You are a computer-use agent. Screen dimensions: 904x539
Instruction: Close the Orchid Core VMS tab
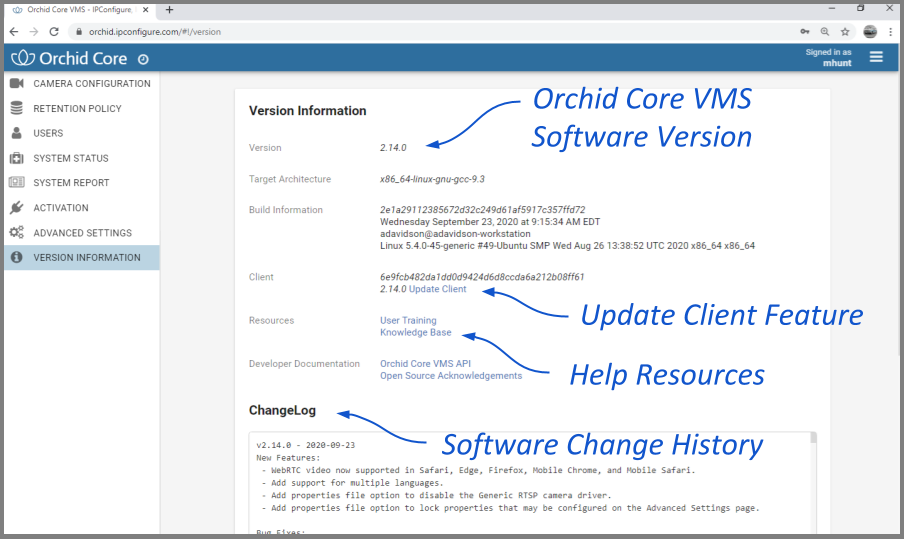pyautogui.click(x=145, y=10)
